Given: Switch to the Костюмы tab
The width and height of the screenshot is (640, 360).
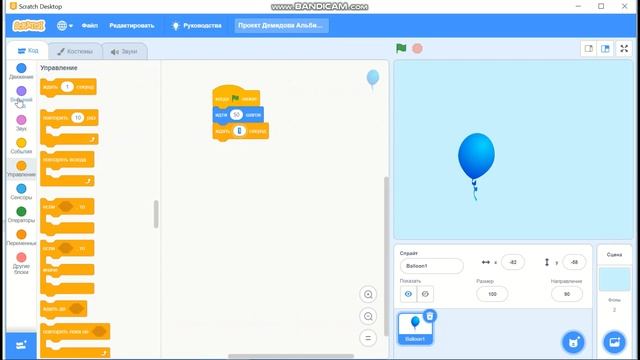Looking at the screenshot, I should (75, 51).
